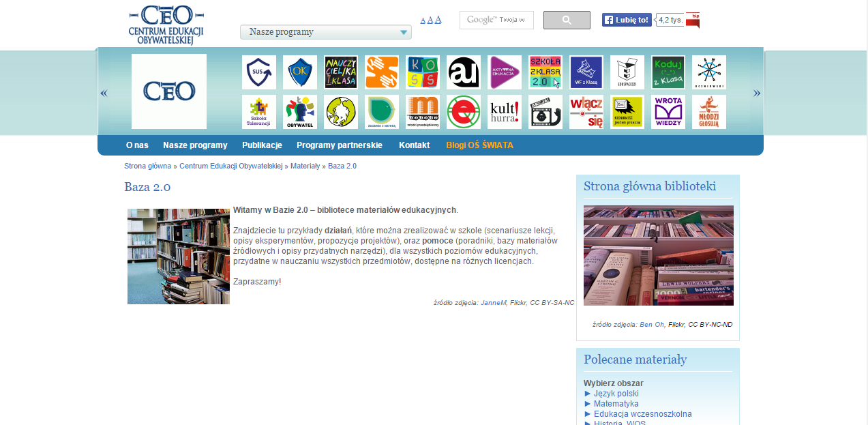Click the large CEO tile in the banner
The height and width of the screenshot is (425, 868).
tap(169, 91)
